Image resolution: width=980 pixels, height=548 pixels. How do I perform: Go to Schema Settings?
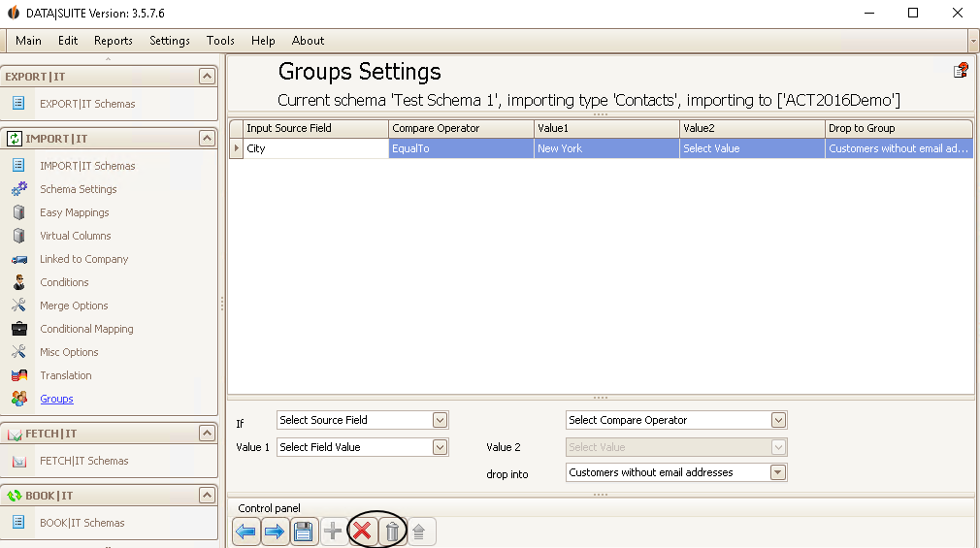[x=79, y=189]
